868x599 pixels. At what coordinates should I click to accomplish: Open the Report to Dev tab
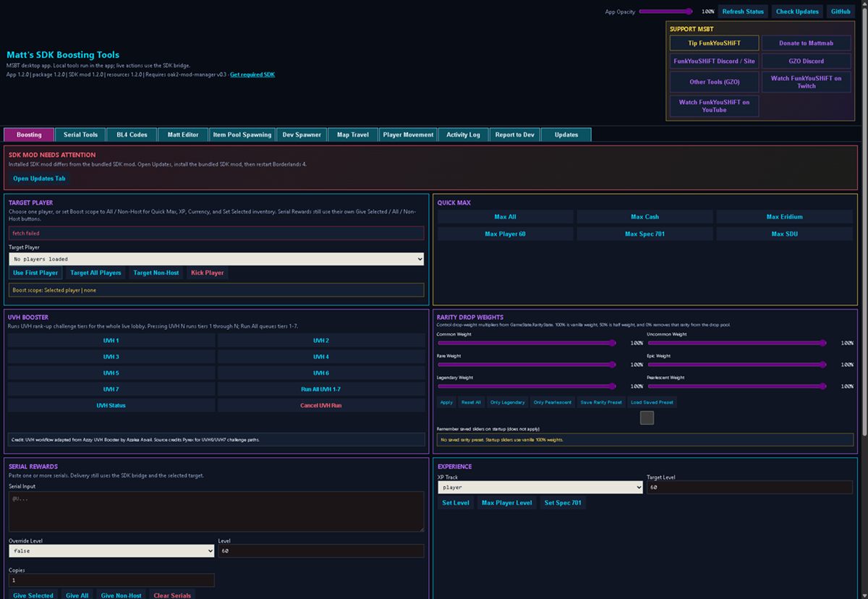point(515,135)
